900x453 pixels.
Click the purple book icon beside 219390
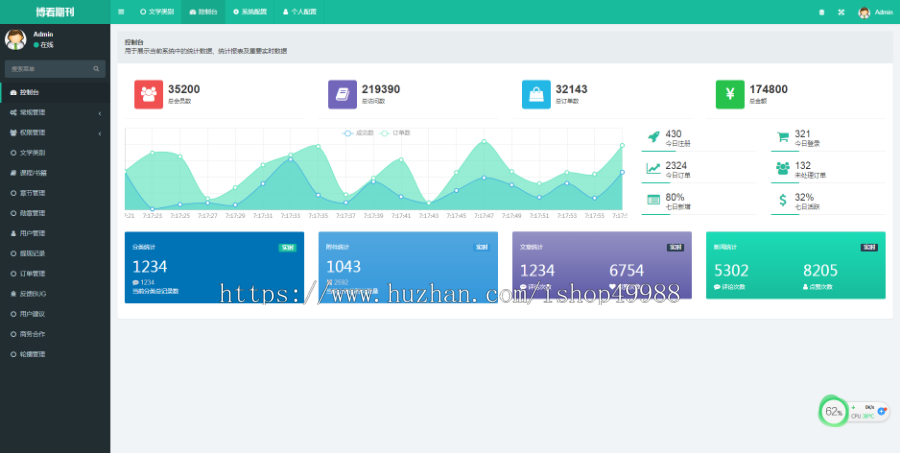342,94
